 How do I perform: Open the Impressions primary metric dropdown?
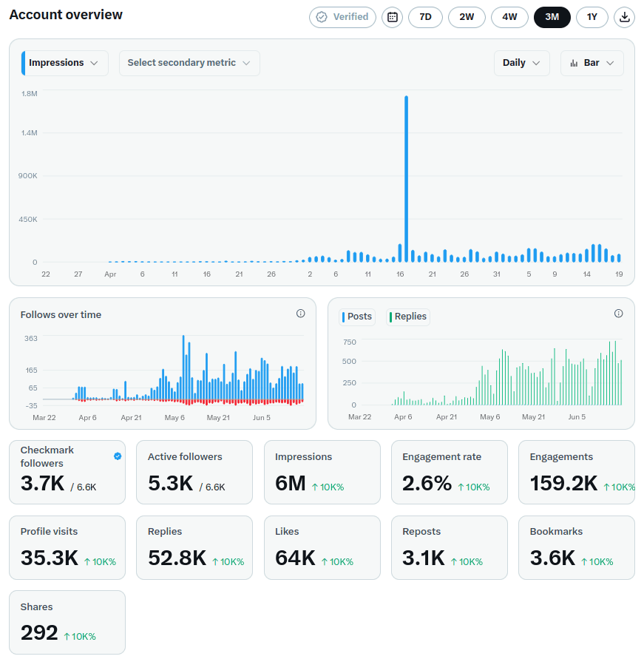[64, 63]
